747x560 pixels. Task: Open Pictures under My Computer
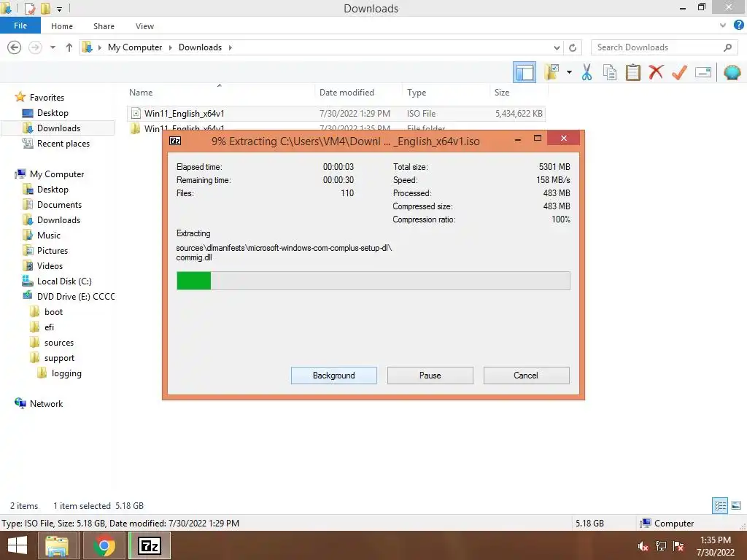[53, 251]
